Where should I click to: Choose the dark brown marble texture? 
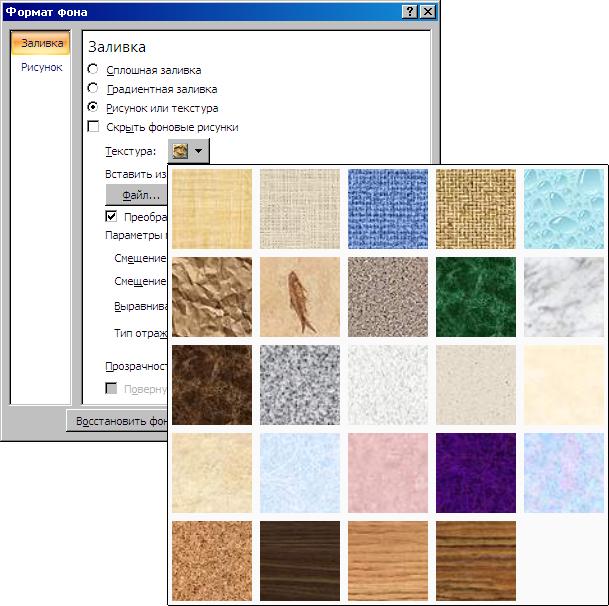tap(212, 385)
